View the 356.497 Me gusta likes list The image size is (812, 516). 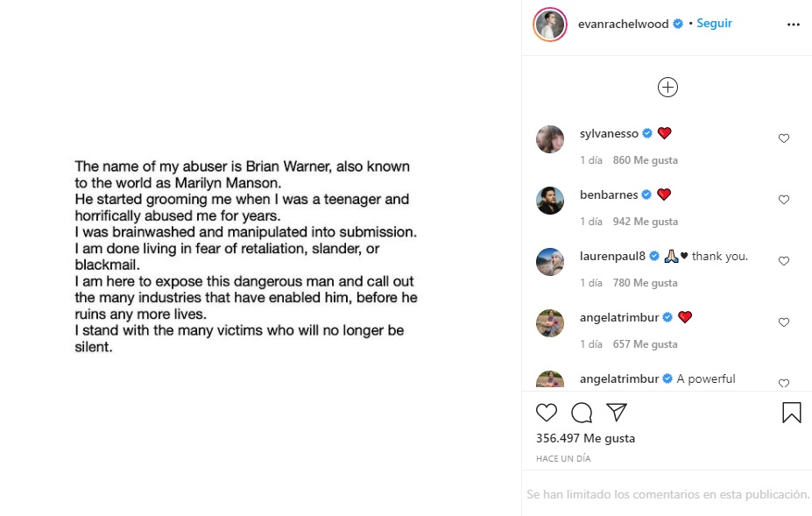(x=585, y=438)
